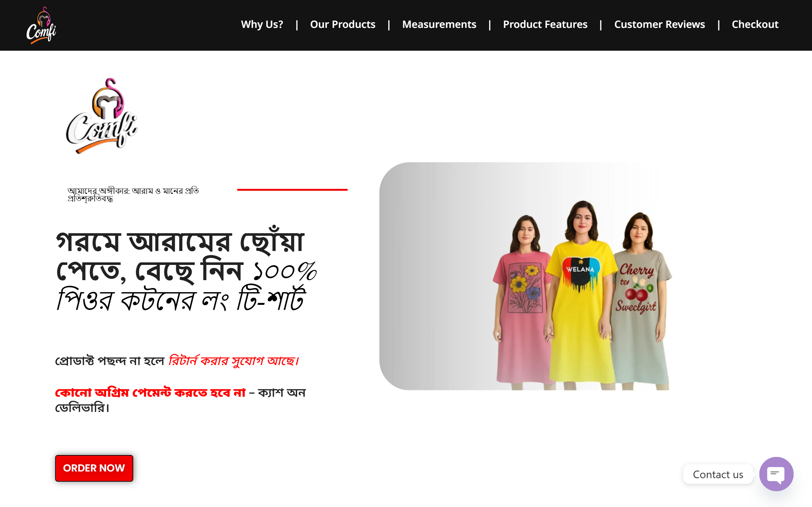This screenshot has width=812, height=507.
Task: Click the small Bengali tagline above headline
Action: click(x=133, y=195)
